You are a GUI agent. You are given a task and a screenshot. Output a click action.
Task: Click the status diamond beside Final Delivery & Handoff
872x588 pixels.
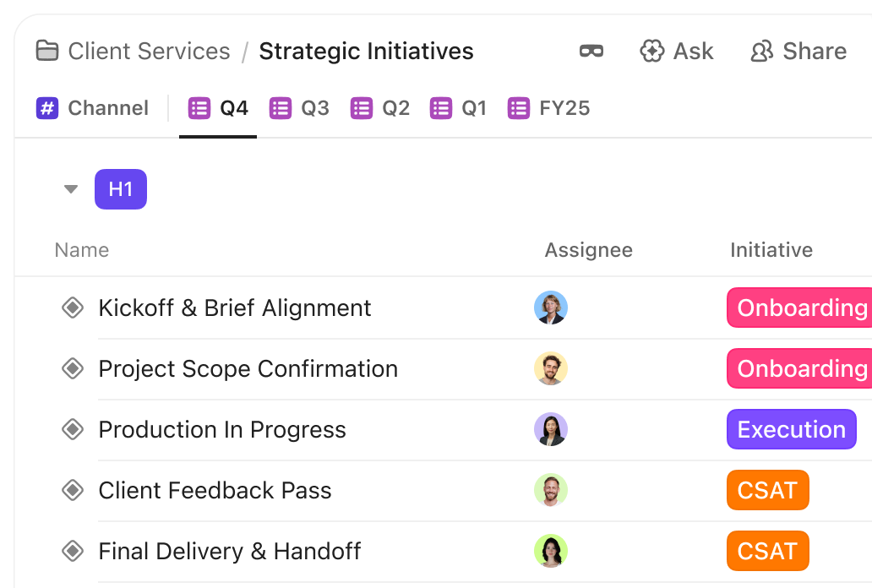[72, 551]
